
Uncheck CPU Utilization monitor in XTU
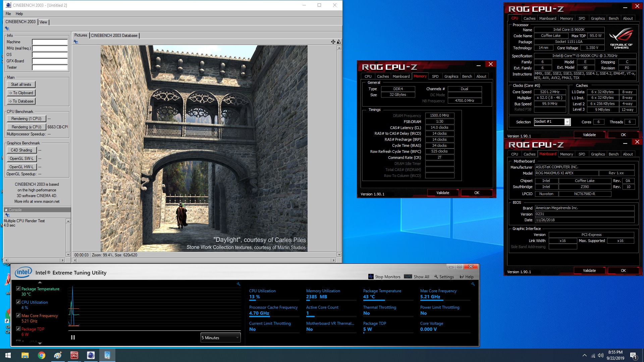(18, 302)
